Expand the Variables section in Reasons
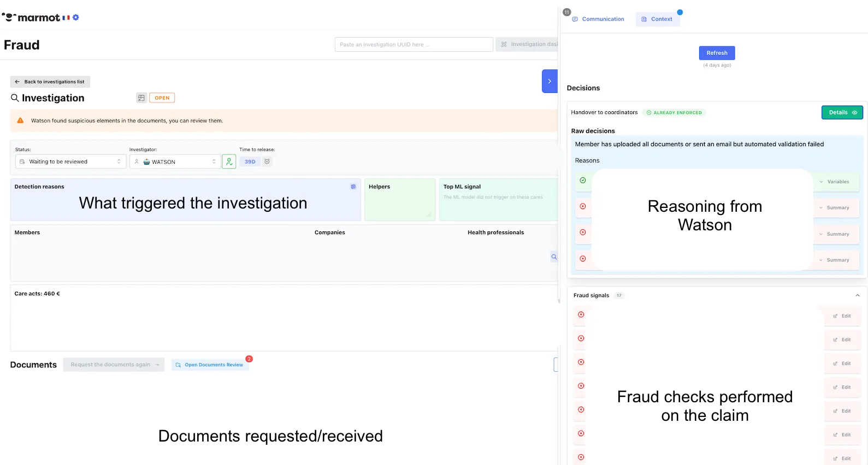This screenshot has height=465, width=868. pos(835,182)
